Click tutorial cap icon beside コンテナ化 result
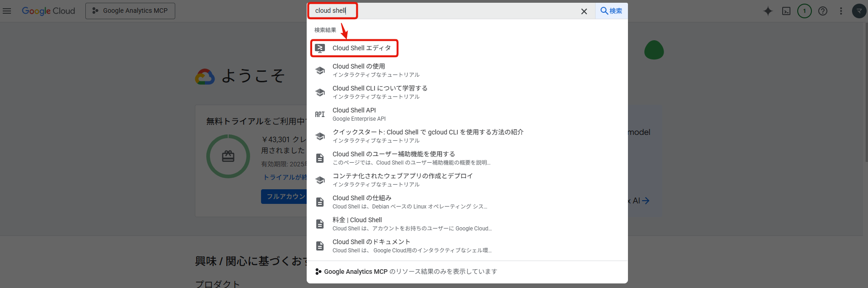Screen dimensions: 868x288 coord(320,180)
